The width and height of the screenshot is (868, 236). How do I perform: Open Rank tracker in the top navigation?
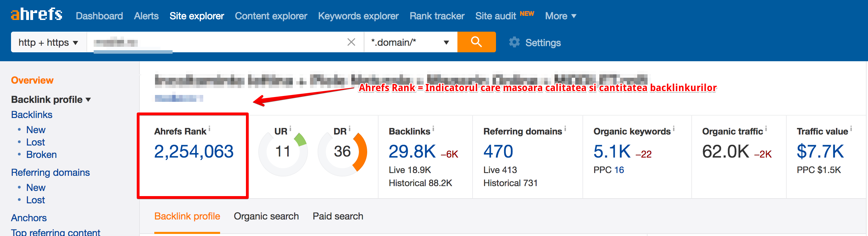click(437, 16)
